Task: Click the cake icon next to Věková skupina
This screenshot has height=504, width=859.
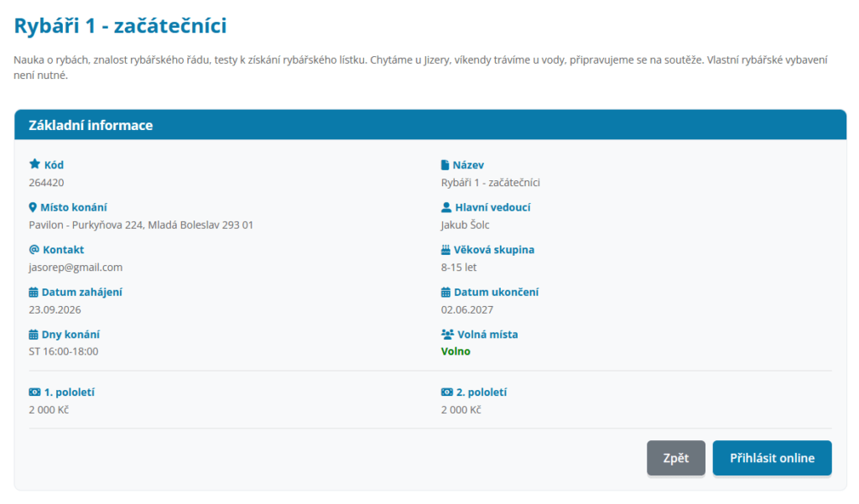Action: pyautogui.click(x=445, y=249)
